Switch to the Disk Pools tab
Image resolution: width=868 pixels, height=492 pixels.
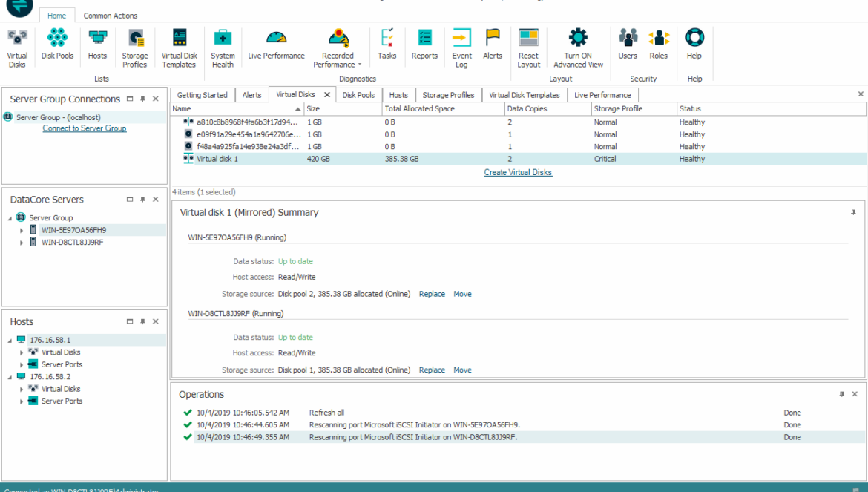(358, 95)
